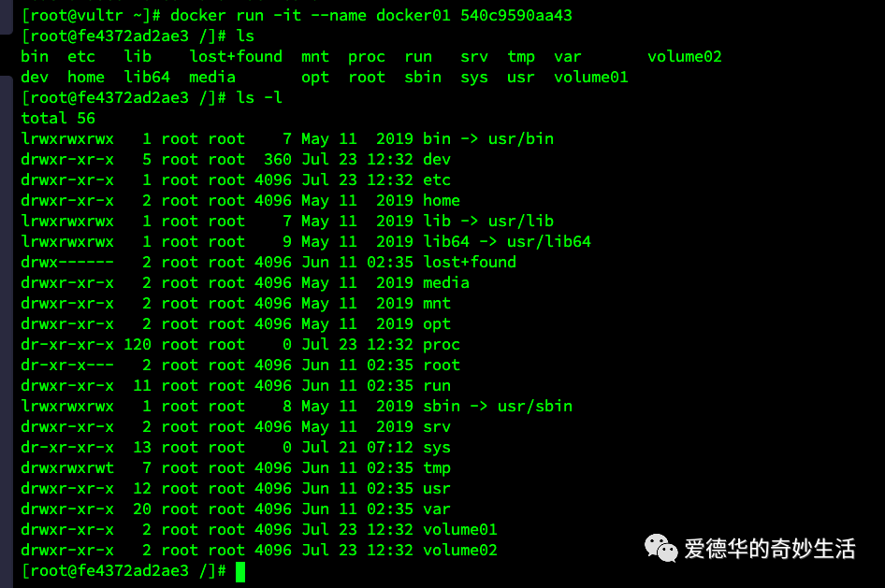Click the 'lib64 -> usr/lib64' symlink entry
Screen dimensions: 885x588
507,242
